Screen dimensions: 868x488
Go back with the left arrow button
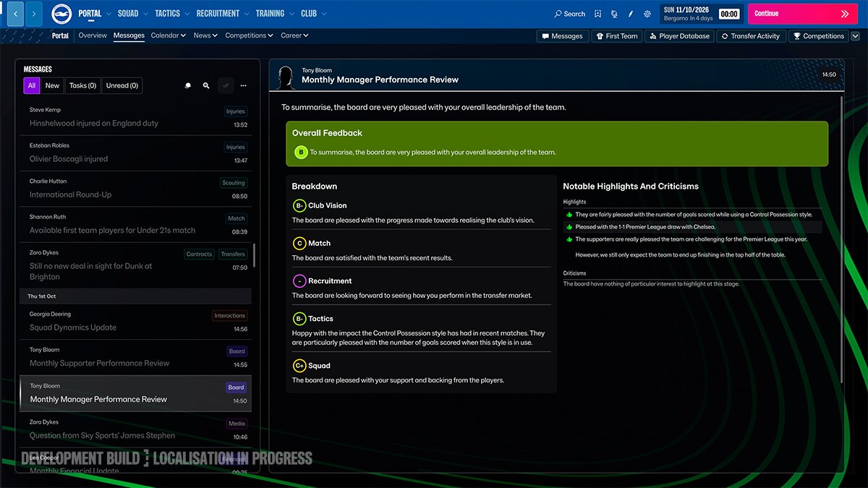coord(15,14)
